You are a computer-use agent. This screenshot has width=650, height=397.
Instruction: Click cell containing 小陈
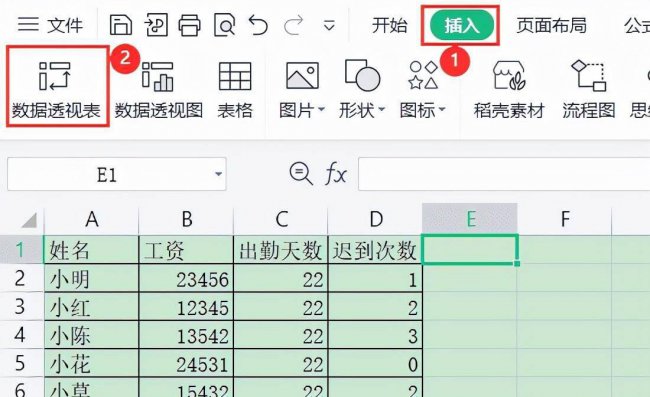click(92, 335)
